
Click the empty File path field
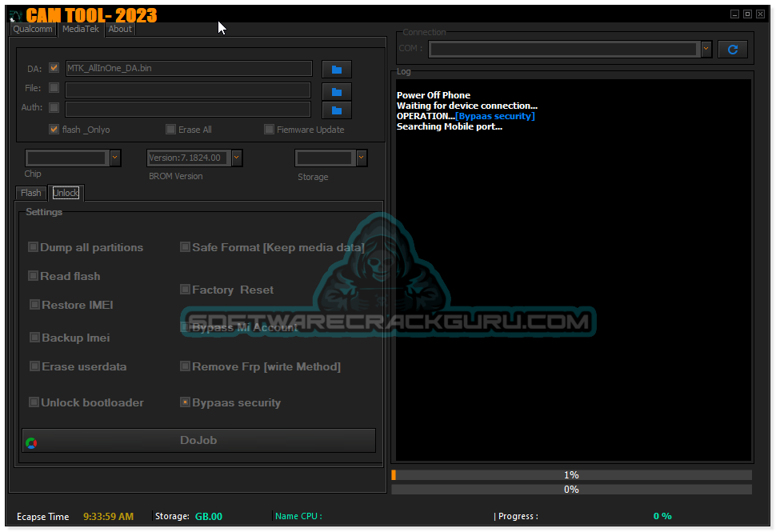point(188,90)
